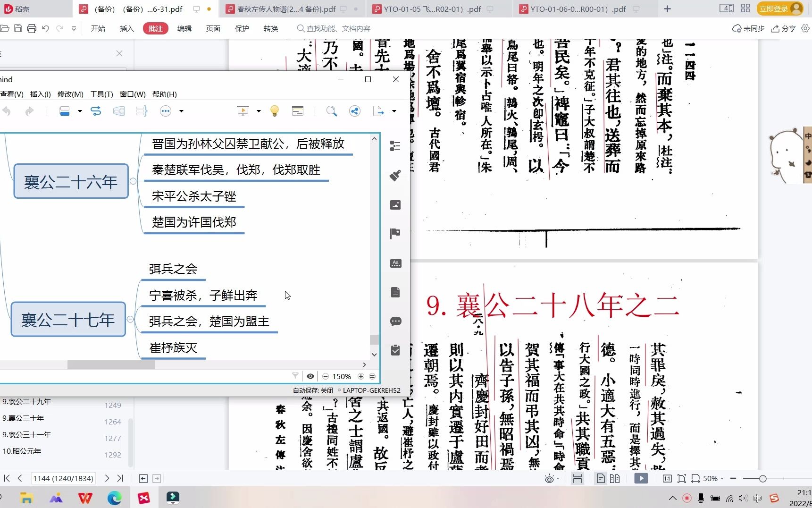This screenshot has height=508, width=812.
Task: Open 10.昭公元年 bookmark in WPS outline
Action: pos(22,451)
